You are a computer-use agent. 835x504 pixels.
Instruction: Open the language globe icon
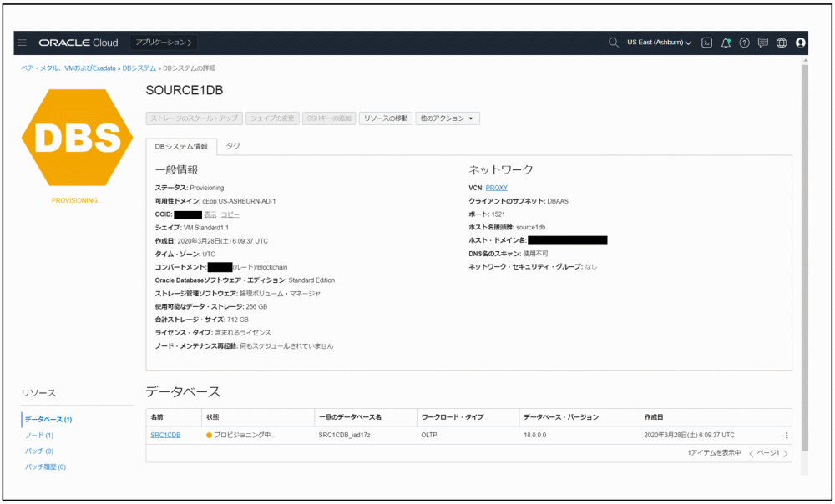tap(782, 43)
